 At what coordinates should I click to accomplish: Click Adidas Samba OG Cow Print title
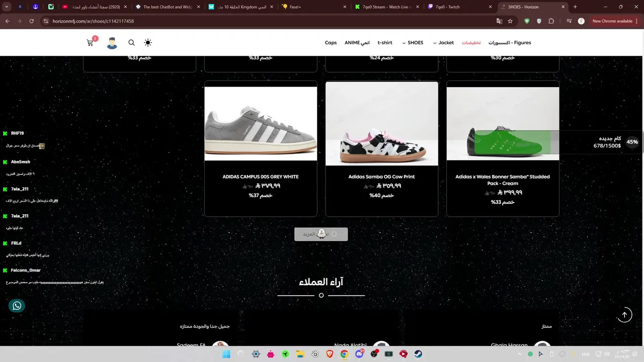click(x=382, y=177)
